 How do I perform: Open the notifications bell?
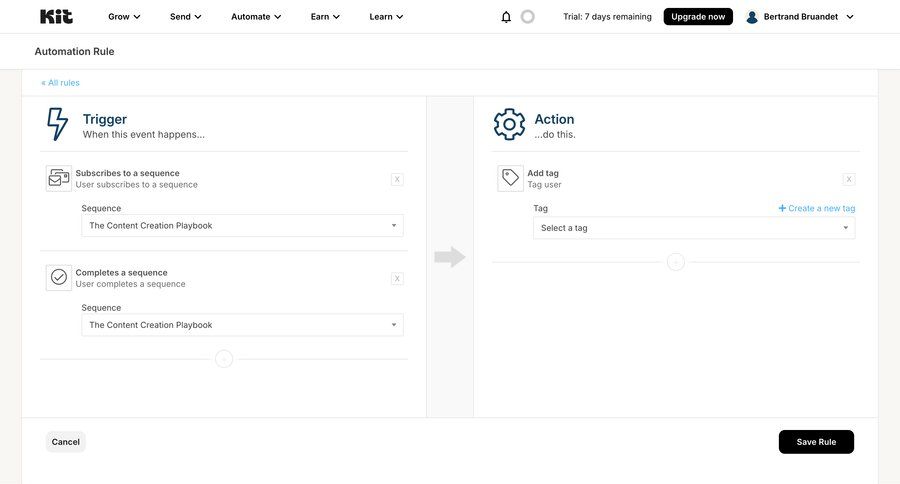(506, 17)
